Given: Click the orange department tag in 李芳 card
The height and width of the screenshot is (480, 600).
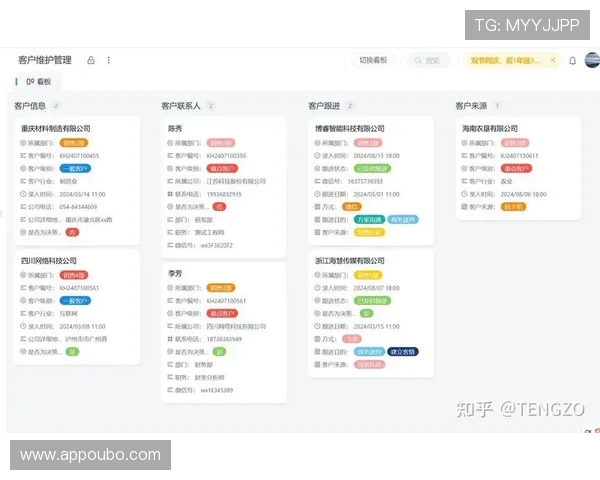Looking at the screenshot, I should (221, 288).
